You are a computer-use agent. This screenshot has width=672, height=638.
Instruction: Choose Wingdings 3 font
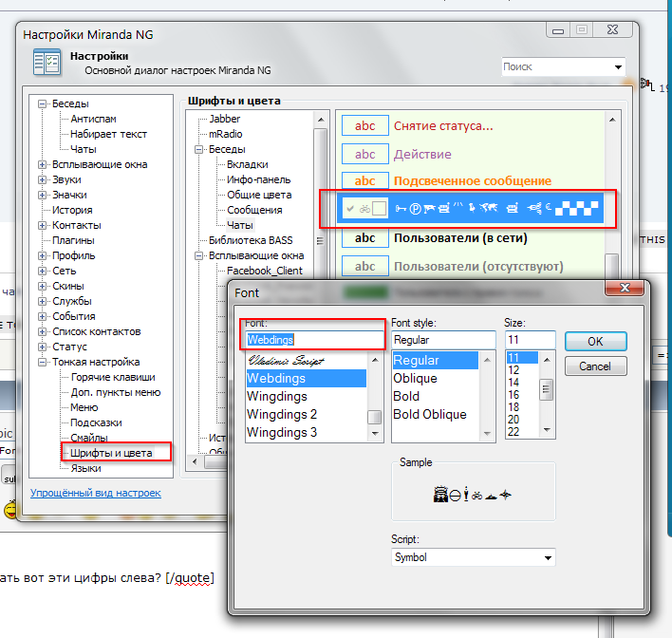(x=306, y=433)
